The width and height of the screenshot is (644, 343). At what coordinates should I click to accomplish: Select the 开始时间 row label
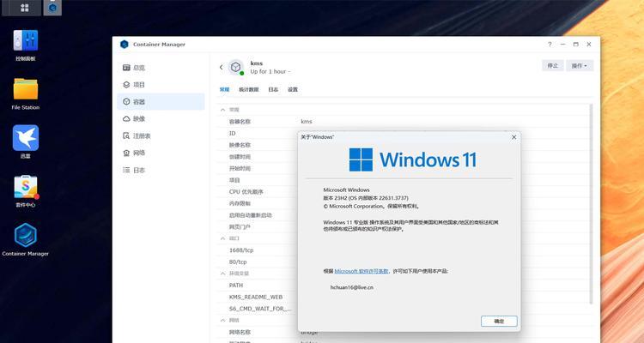(x=240, y=169)
